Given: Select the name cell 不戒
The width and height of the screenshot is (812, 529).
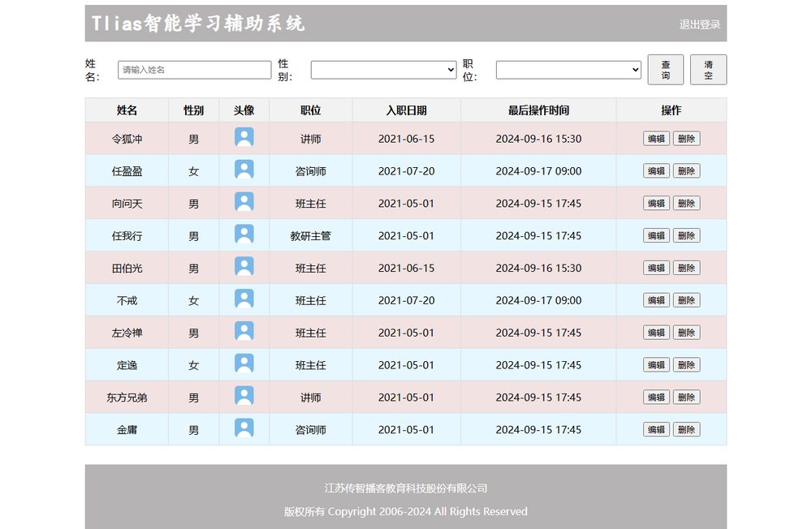Looking at the screenshot, I should [127, 301].
